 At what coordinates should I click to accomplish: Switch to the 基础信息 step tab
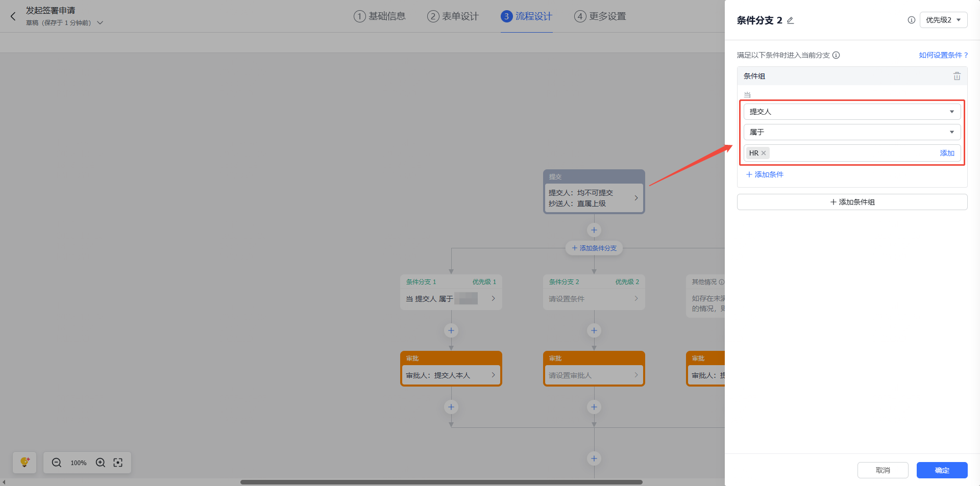pyautogui.click(x=380, y=16)
